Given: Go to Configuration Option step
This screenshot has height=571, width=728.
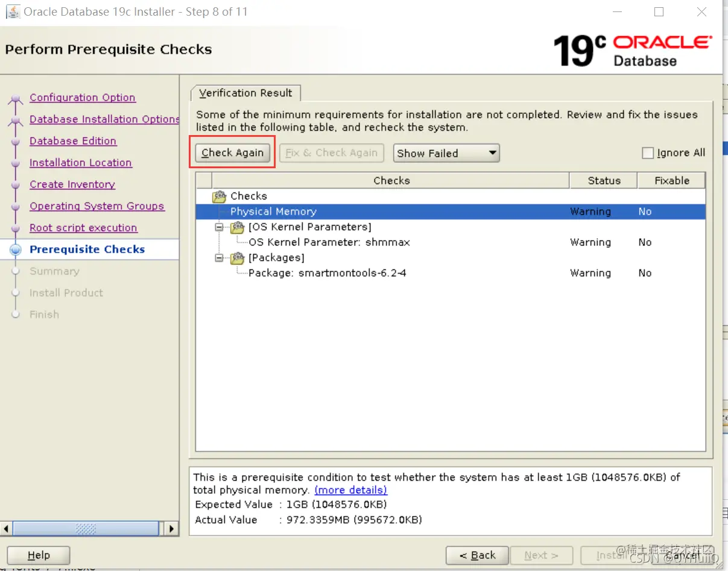Looking at the screenshot, I should point(83,98).
